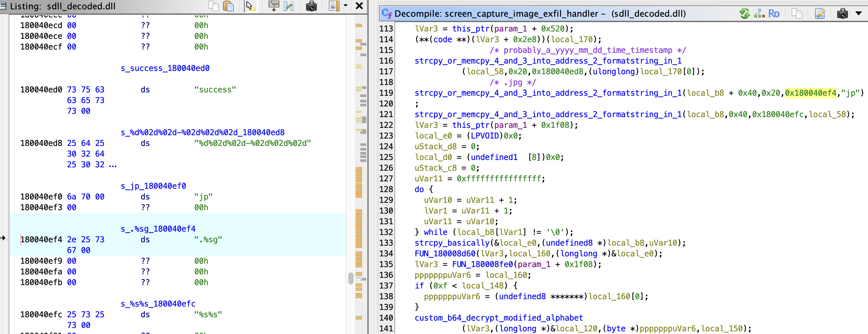
Task: Click the "success" string value in Listing
Action: [215, 90]
